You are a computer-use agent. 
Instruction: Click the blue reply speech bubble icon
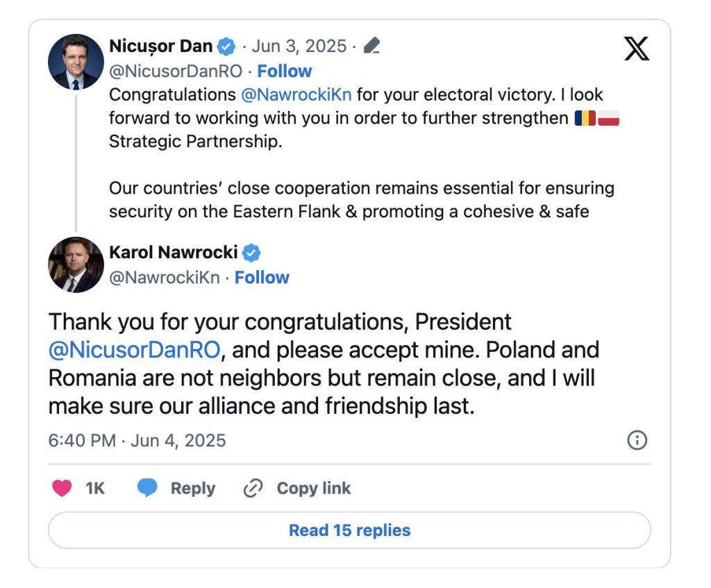(x=147, y=488)
